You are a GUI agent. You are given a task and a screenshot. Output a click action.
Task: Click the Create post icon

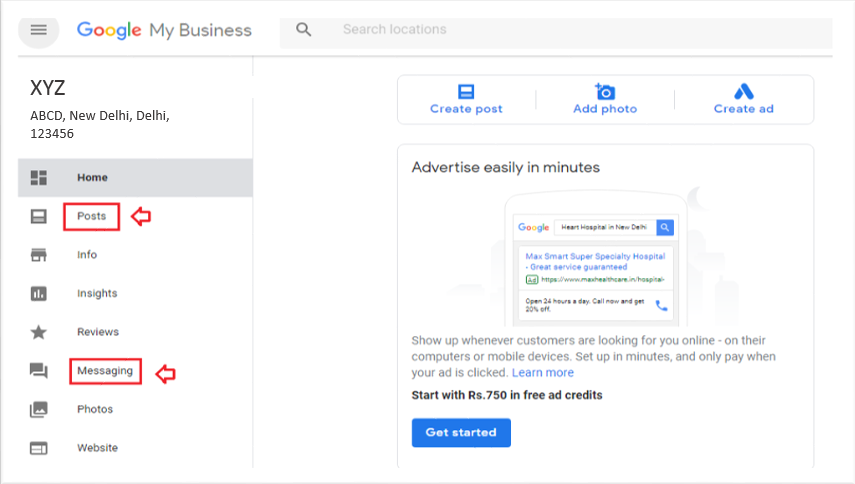(466, 91)
